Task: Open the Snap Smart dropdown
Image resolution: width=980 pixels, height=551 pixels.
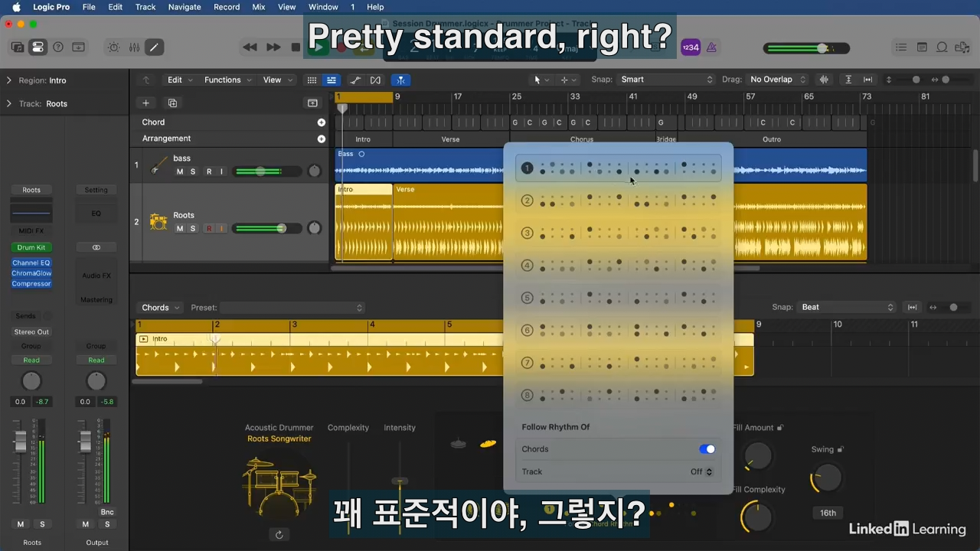Action: tap(667, 80)
